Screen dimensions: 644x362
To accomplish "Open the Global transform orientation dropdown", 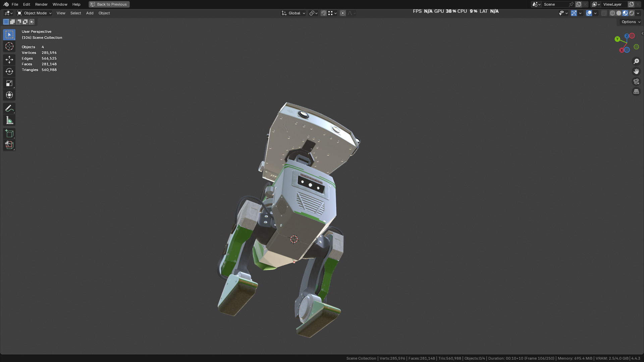I will [293, 13].
